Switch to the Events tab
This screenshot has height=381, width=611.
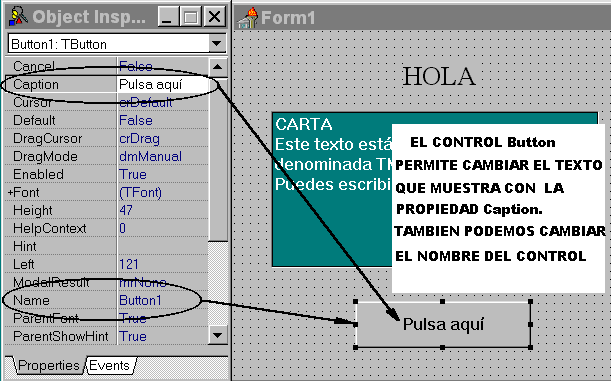pos(110,365)
